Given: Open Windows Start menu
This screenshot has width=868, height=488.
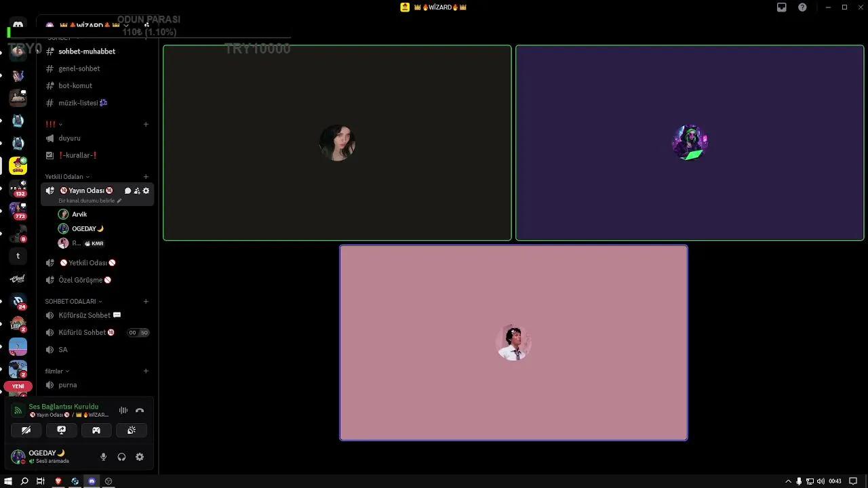Looking at the screenshot, I should tap(8, 481).
